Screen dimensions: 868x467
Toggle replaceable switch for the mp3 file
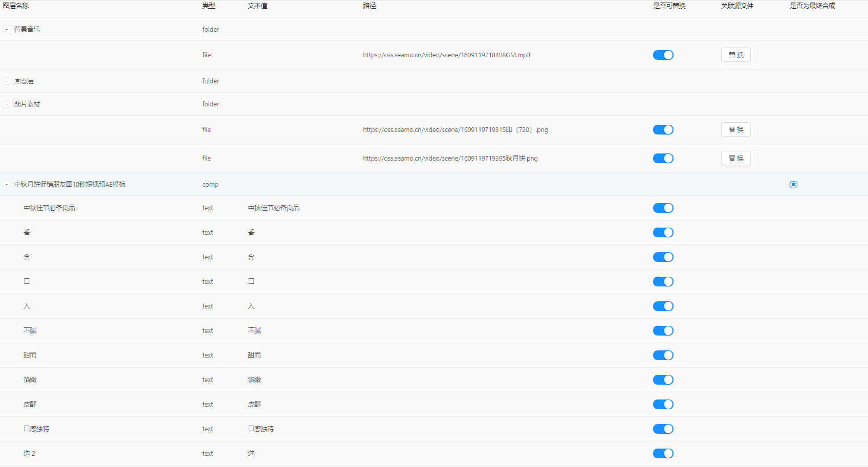point(663,55)
